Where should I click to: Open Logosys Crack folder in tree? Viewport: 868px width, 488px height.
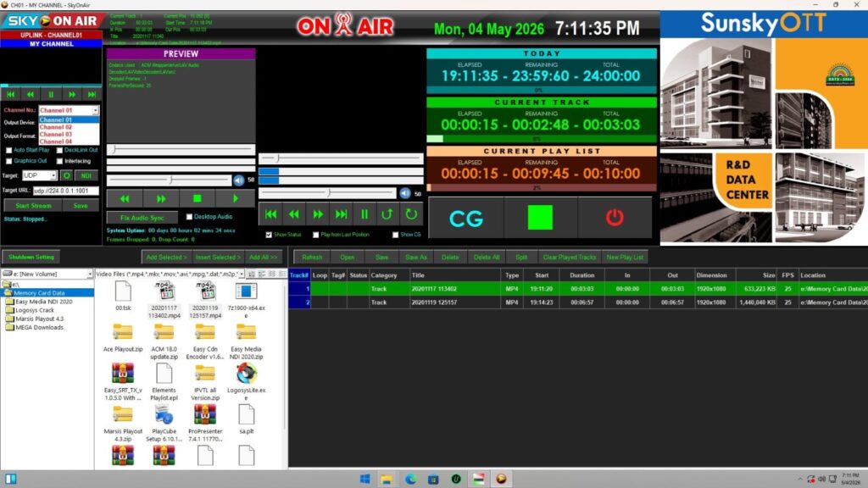pos(35,310)
